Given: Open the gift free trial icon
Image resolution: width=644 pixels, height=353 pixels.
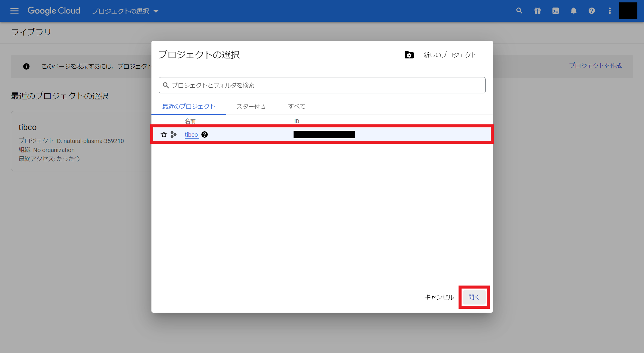Looking at the screenshot, I should pos(537,11).
